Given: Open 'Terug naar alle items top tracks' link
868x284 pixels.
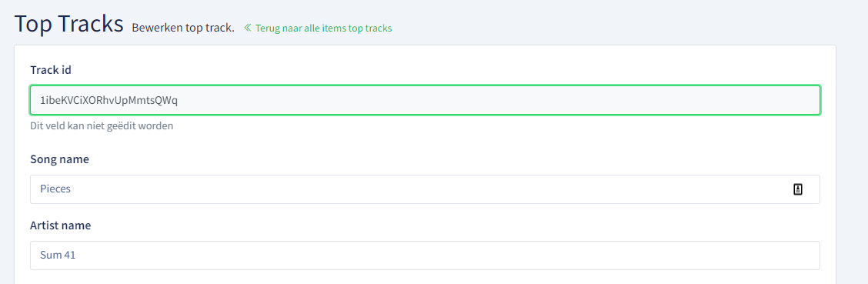Looking at the screenshot, I should click(323, 28).
